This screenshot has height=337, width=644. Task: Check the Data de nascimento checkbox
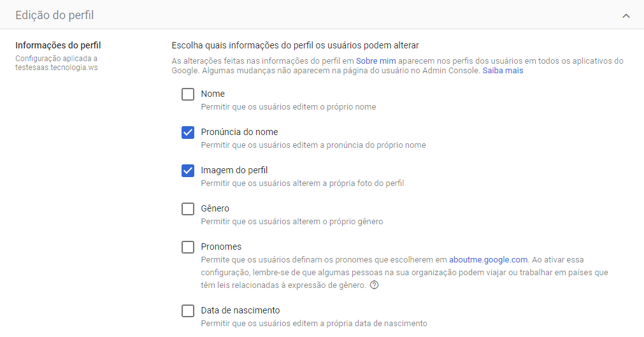click(x=188, y=311)
